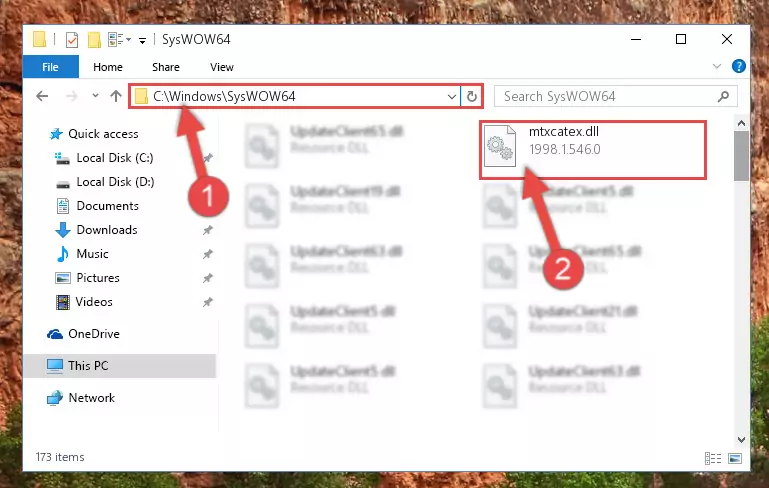This screenshot has height=488, width=769.
Task: Click the pin icon beside Pictures
Action: point(208,278)
